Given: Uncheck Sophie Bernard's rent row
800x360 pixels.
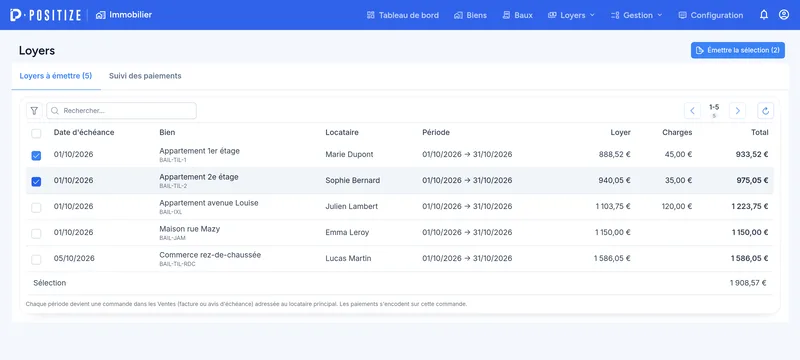Looking at the screenshot, I should click(x=36, y=181).
